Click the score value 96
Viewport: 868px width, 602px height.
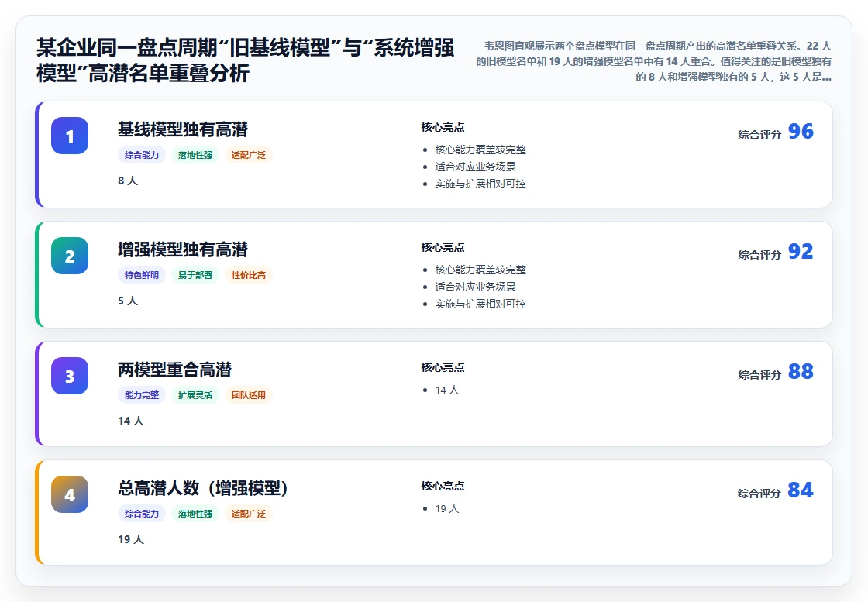pos(801,132)
